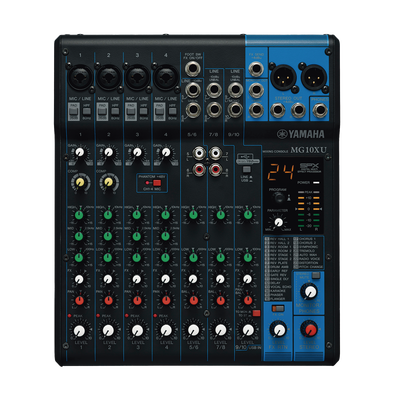
Task: Click the PROGRAM selector knob
Action: click(x=279, y=198)
